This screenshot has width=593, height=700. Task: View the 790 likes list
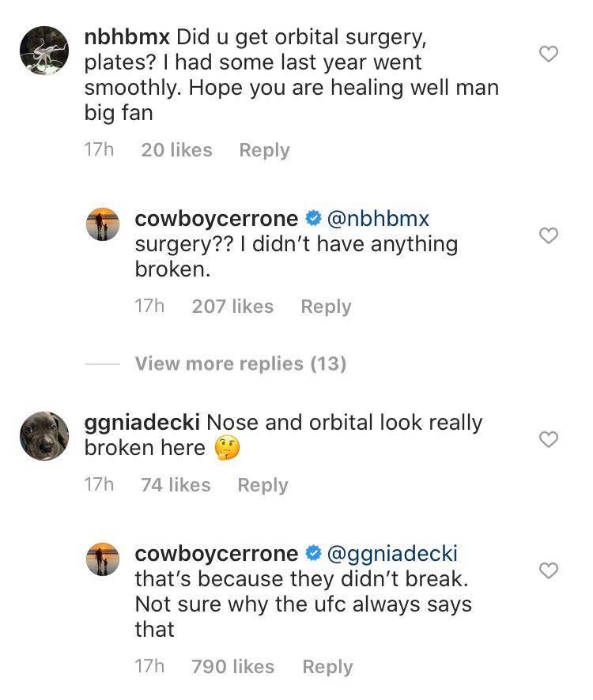[x=232, y=667]
